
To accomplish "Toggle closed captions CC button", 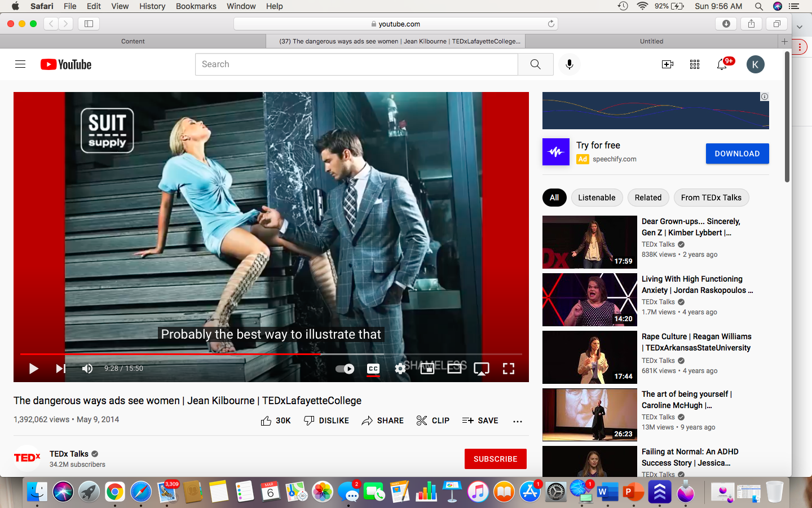I will (373, 369).
